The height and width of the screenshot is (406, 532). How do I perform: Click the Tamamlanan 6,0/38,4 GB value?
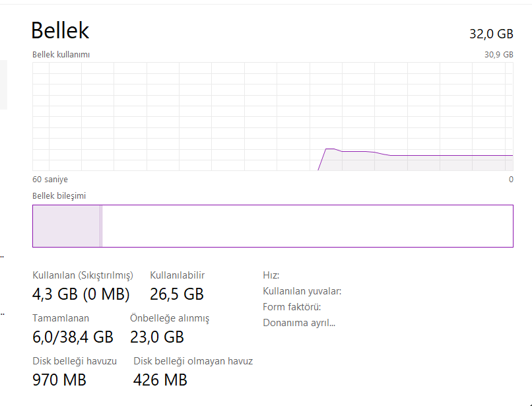pos(73,337)
